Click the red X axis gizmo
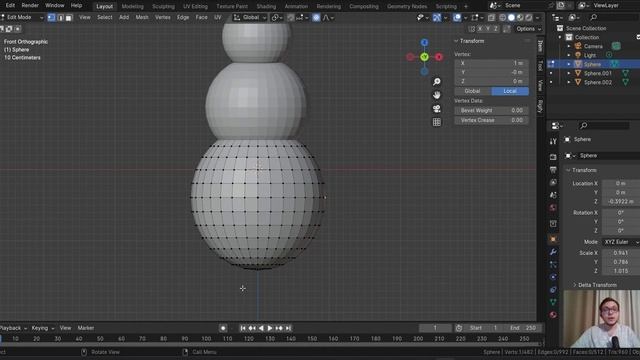 pyautogui.click(x=439, y=57)
